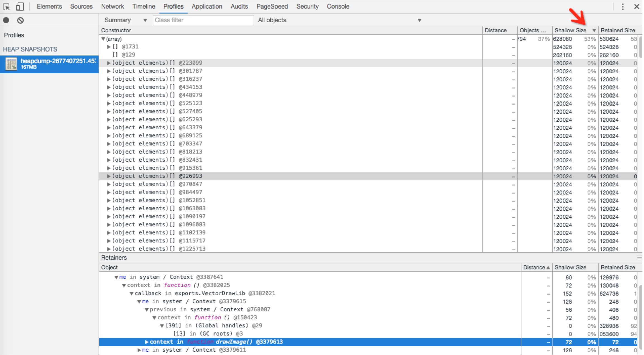Collapse the (array) constructor group
Screen dimensions: 644x355
(103, 39)
